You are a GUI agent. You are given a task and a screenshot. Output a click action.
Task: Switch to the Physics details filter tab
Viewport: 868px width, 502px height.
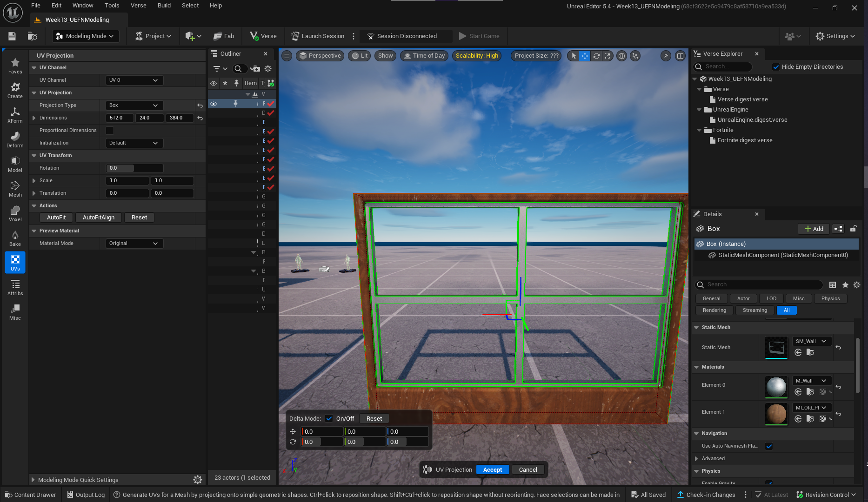pyautogui.click(x=830, y=299)
